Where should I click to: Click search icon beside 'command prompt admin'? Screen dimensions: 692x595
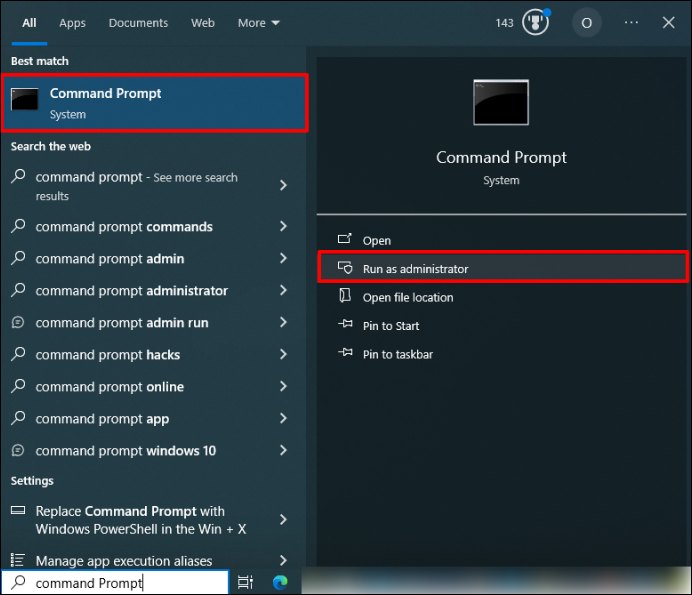click(x=18, y=257)
